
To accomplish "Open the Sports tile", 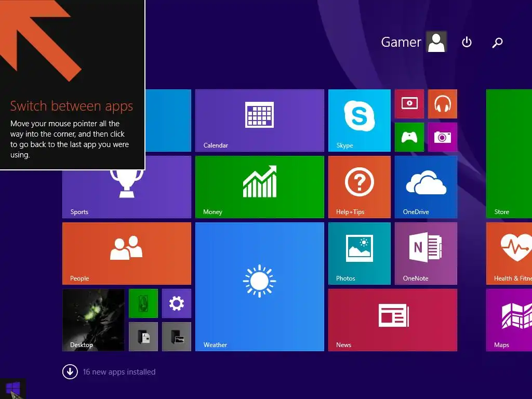I will click(127, 194).
